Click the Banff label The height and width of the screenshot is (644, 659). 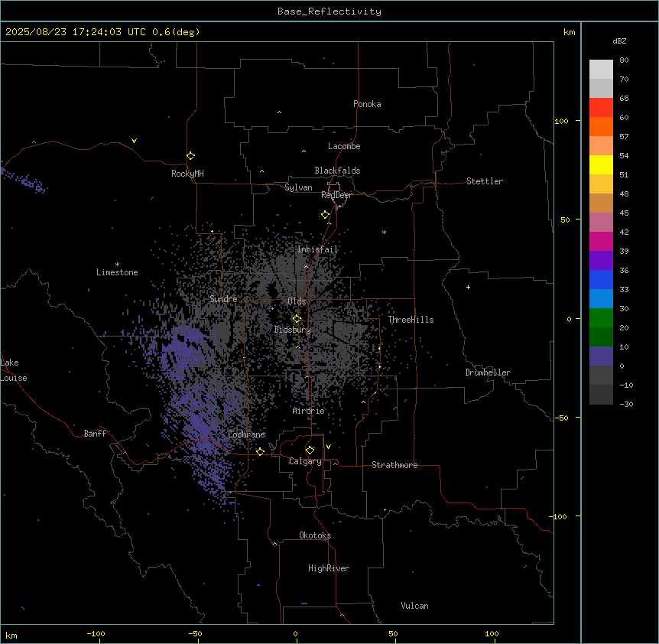point(95,434)
